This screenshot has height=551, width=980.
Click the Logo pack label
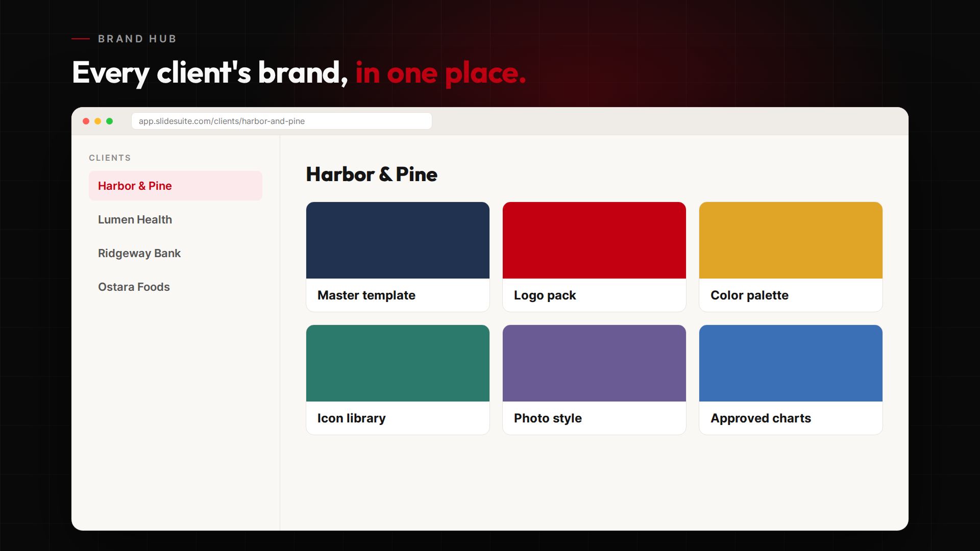[545, 295]
